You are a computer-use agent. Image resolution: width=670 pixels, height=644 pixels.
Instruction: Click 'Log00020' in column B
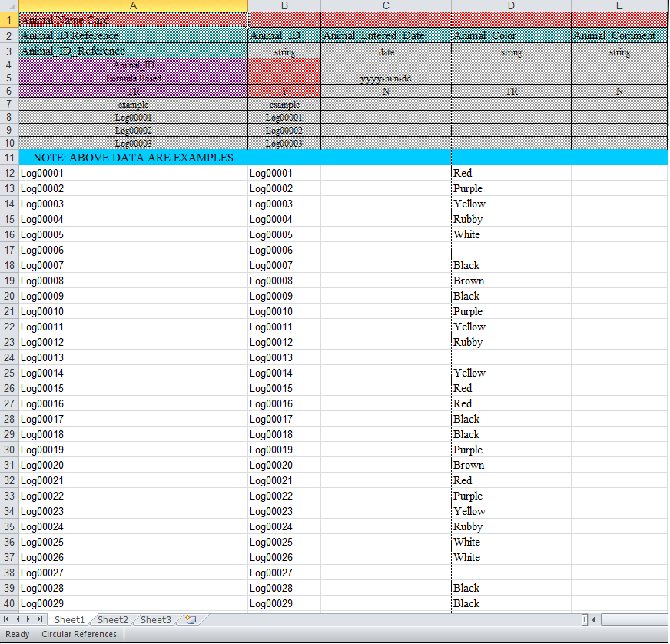[284, 466]
